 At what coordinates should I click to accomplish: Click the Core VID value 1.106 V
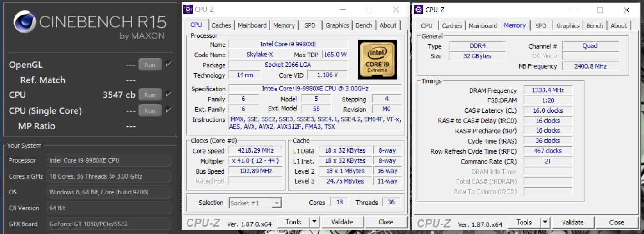click(x=328, y=75)
